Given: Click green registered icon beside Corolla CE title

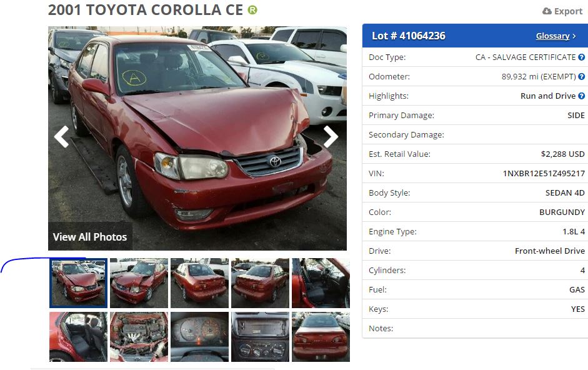Looking at the screenshot, I should tap(252, 10).
